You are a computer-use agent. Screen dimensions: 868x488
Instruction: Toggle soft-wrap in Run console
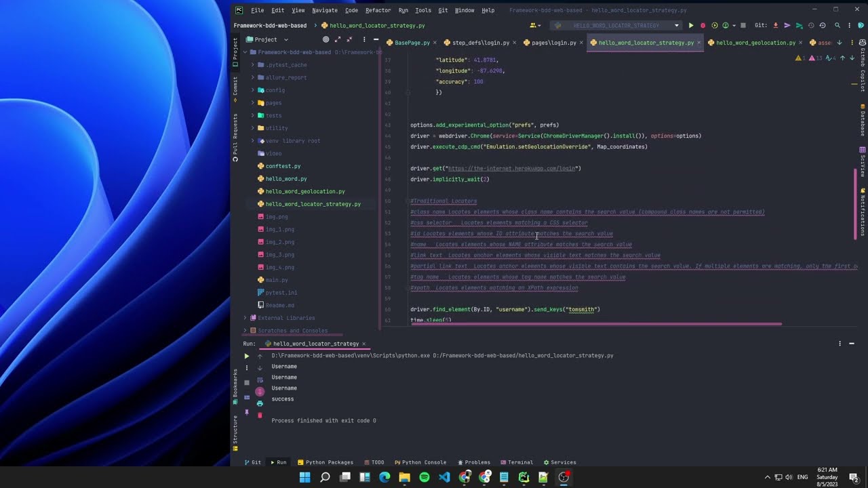pyautogui.click(x=260, y=380)
